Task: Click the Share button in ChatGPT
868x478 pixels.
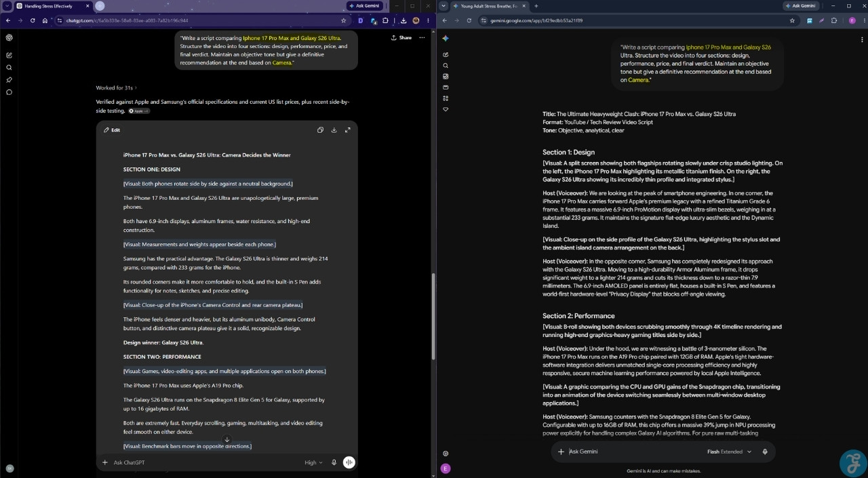Action: click(x=401, y=38)
